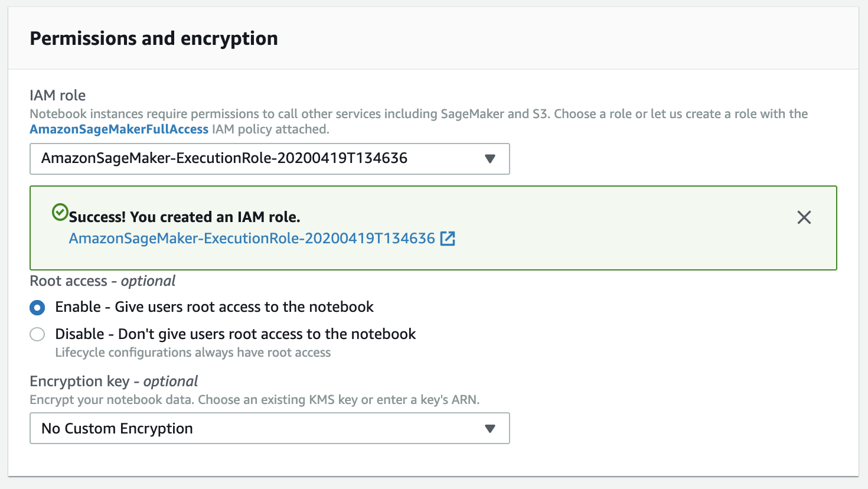The width and height of the screenshot is (868, 489).
Task: Click the 'Encrypt your notebook data' help text
Action: [x=254, y=400]
